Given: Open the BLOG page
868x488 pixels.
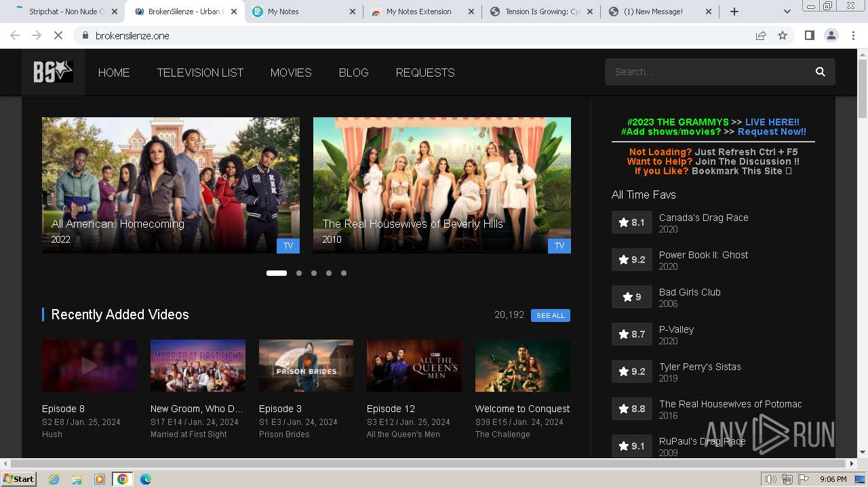Looking at the screenshot, I should [x=353, y=73].
